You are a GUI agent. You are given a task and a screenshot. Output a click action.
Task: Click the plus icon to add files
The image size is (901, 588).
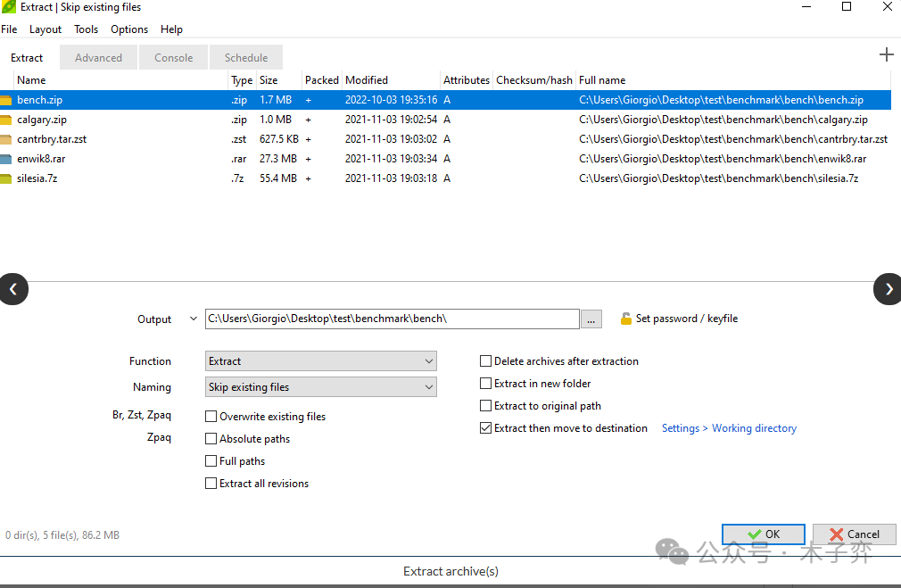tap(886, 55)
